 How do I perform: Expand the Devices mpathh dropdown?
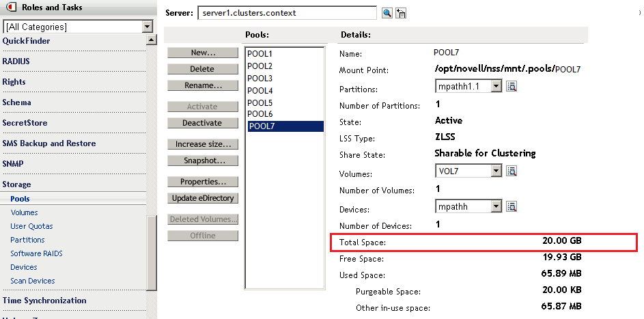[x=496, y=206]
